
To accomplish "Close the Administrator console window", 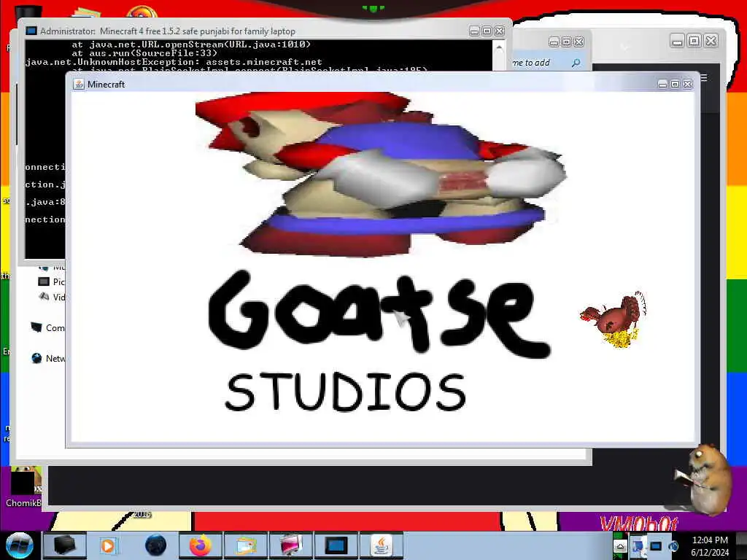I will tap(499, 31).
